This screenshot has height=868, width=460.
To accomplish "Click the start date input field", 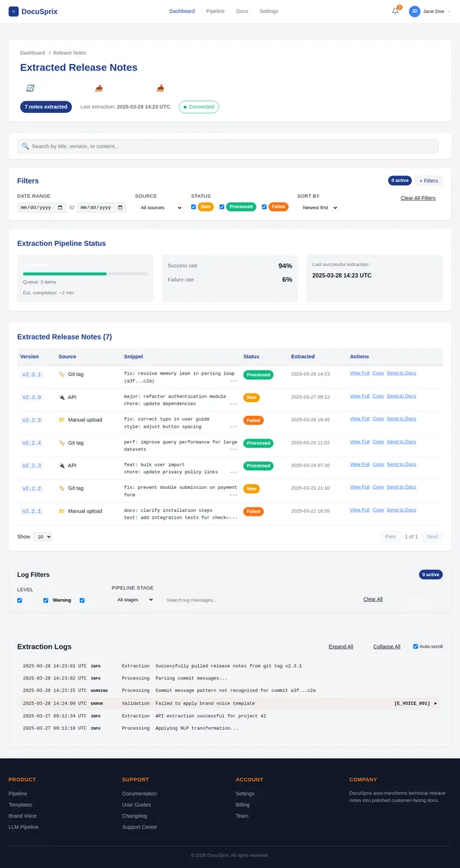I will click(x=42, y=207).
